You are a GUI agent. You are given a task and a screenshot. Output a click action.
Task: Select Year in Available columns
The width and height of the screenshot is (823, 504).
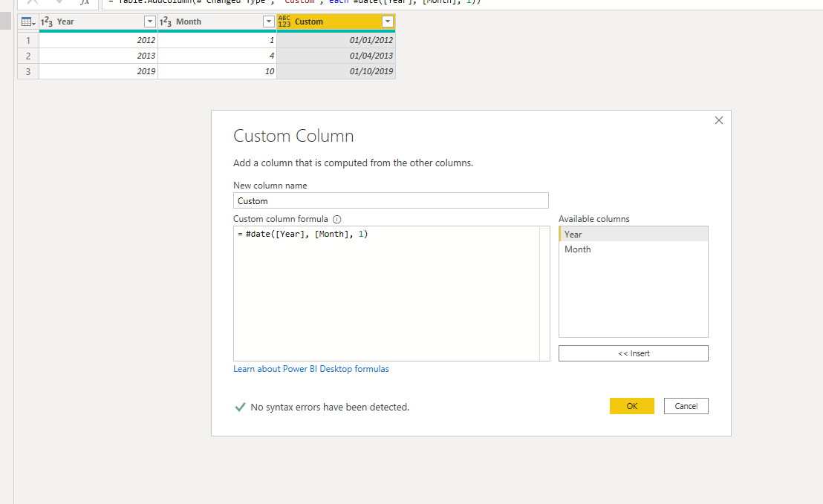coord(633,235)
